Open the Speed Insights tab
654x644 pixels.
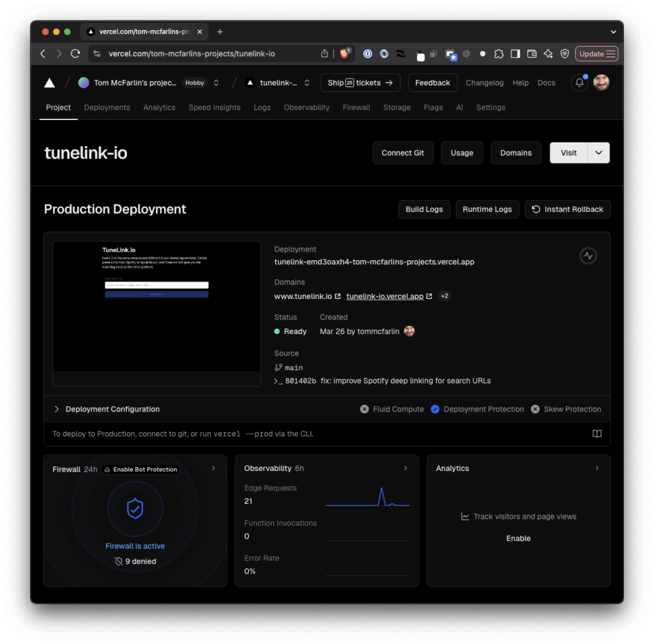tap(215, 107)
